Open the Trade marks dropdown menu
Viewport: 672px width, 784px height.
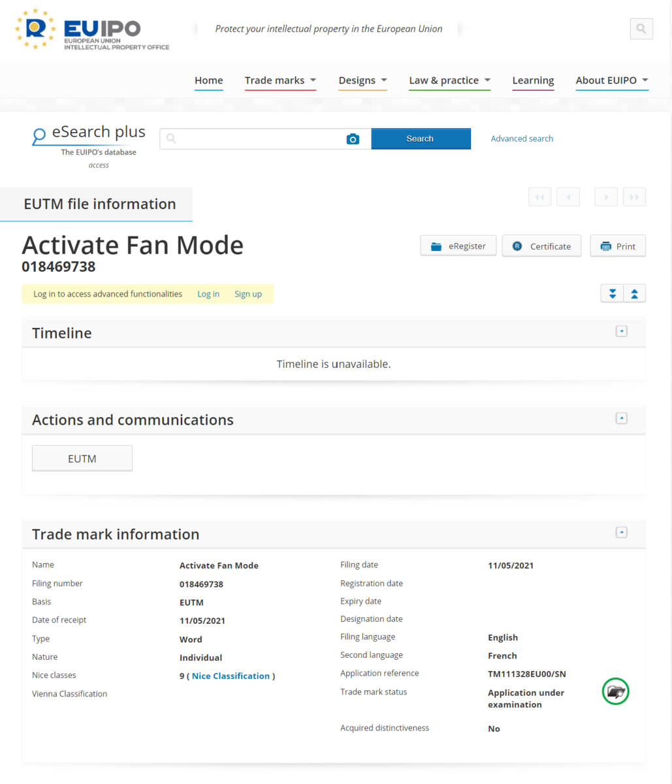click(x=281, y=80)
